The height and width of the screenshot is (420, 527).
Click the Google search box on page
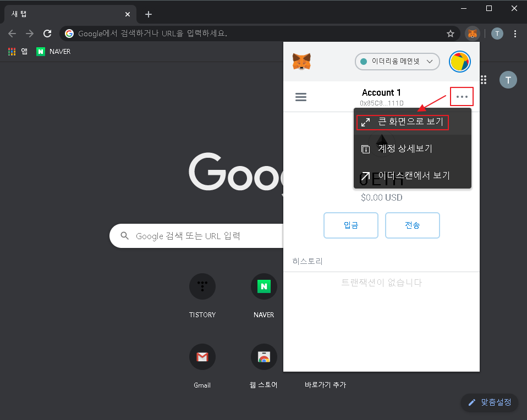(196, 236)
